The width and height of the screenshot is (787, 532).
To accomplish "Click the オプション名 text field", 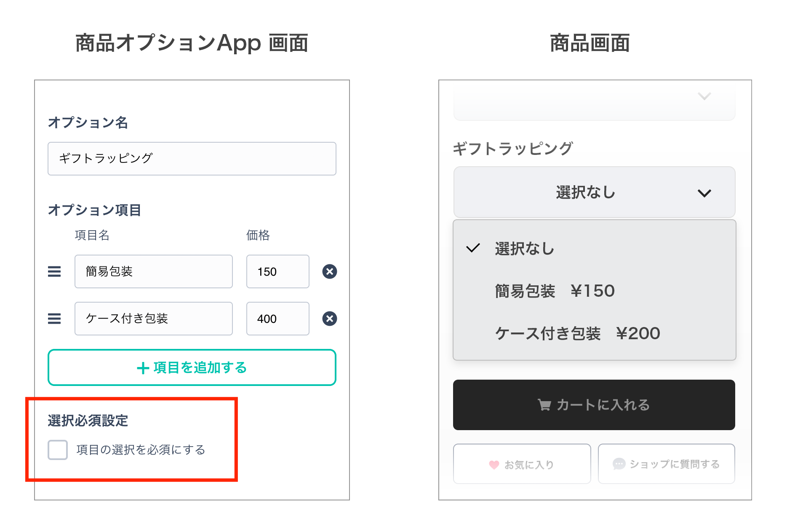I will (x=192, y=159).
